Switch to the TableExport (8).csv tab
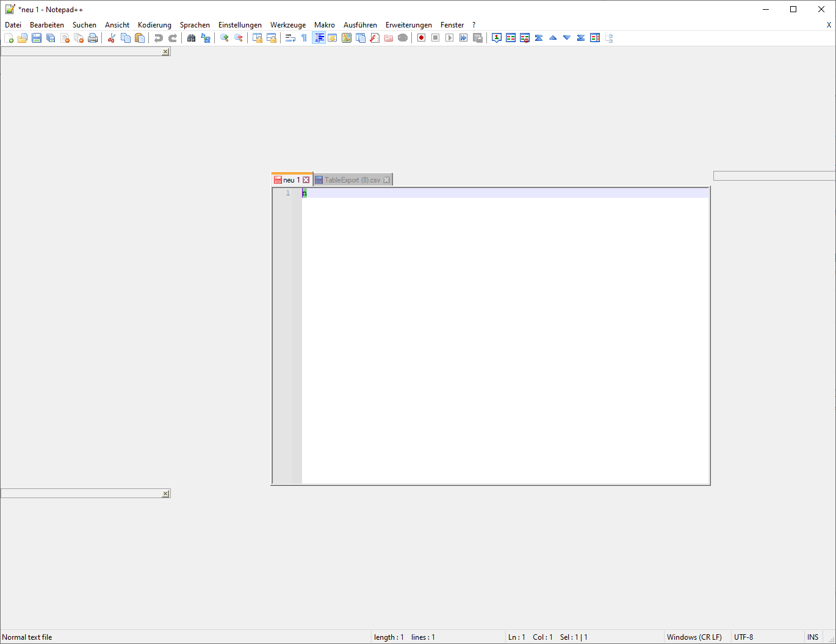 pos(352,180)
